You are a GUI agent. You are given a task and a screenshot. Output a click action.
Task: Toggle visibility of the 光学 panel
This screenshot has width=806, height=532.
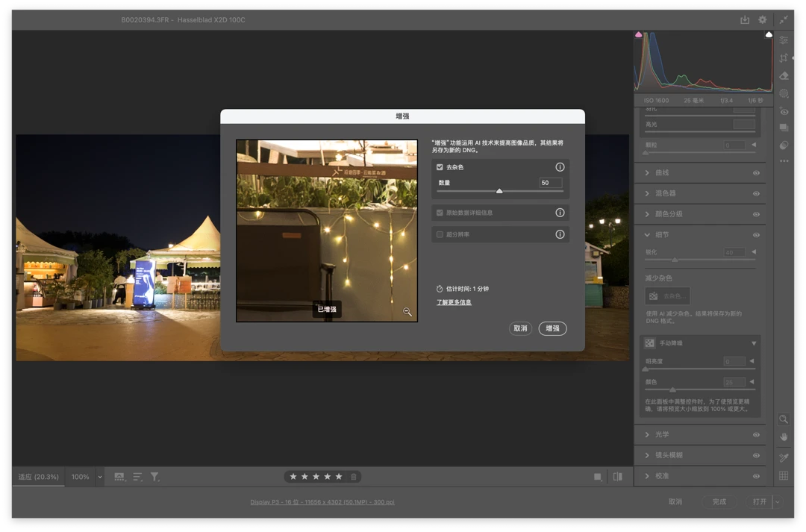[756, 435]
